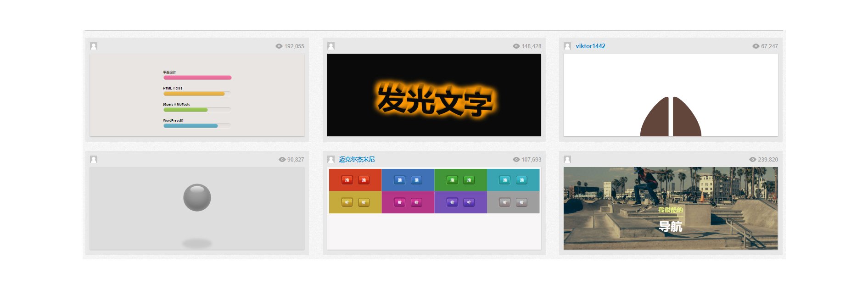Click the 导航 heading on the skatepark image
The height and width of the screenshot is (290, 868).
point(671,226)
